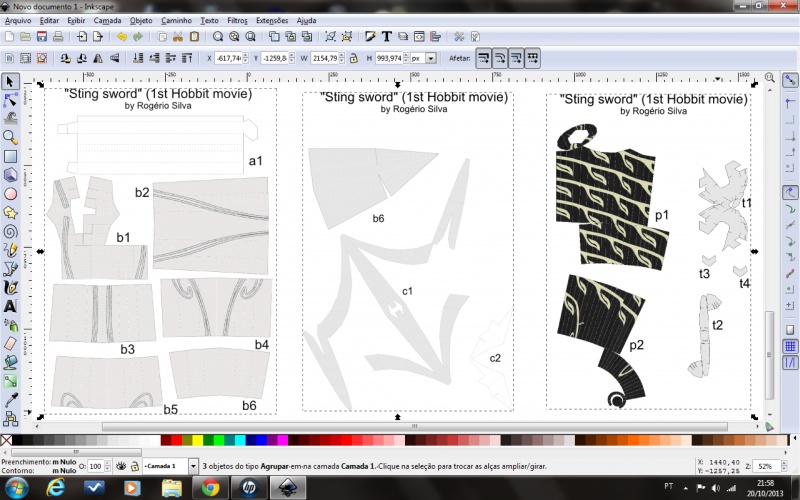Select the Ellipse circle tool

coord(10,194)
